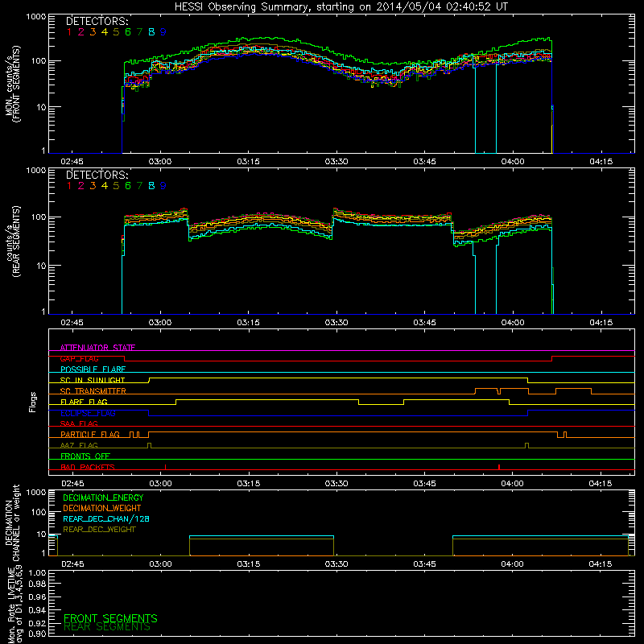
Task: Click the DECIMATION_WEIGHT legend entry
Action: 102,508
